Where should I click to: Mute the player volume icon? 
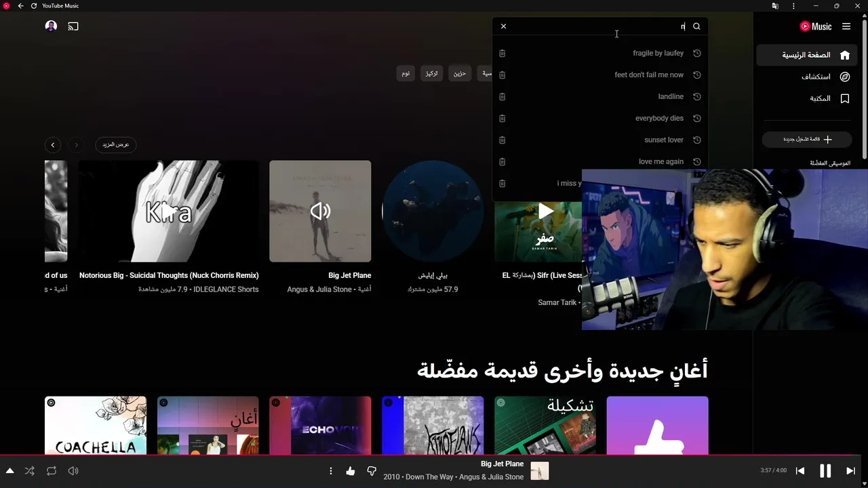click(73, 471)
